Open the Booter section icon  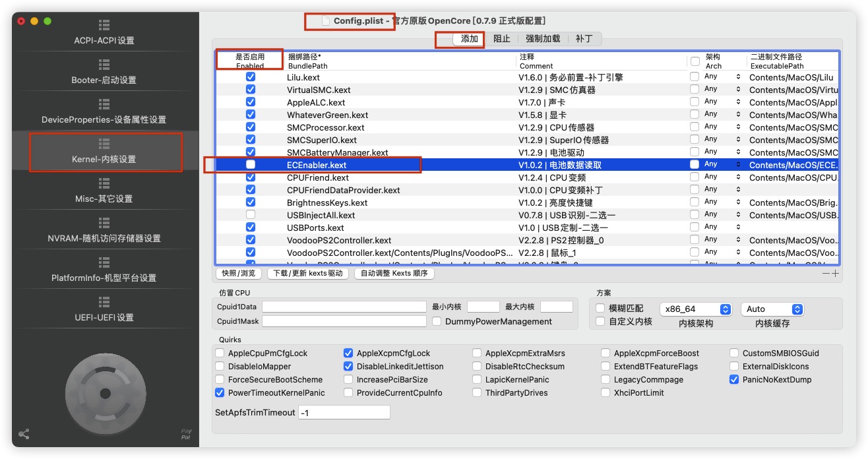coord(104,65)
